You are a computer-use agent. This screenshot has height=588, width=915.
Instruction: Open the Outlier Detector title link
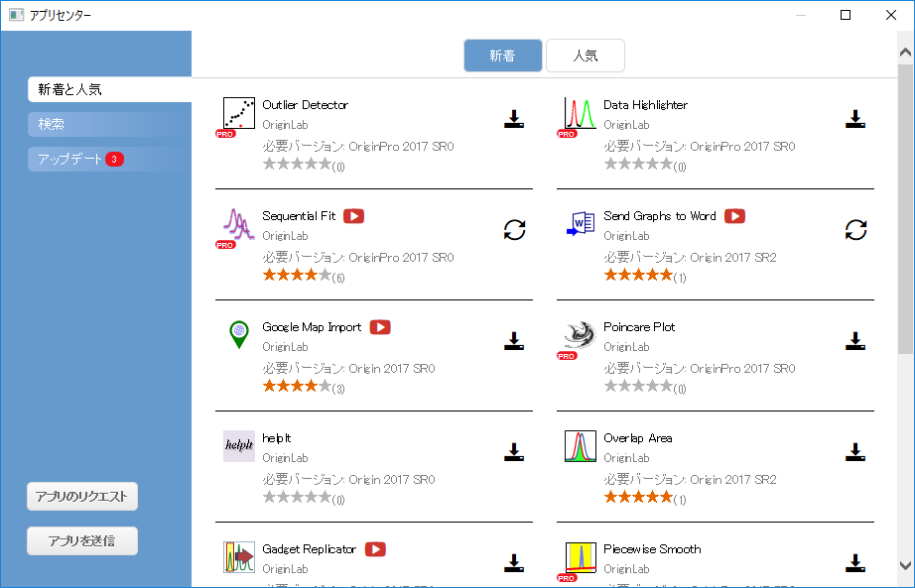(306, 105)
